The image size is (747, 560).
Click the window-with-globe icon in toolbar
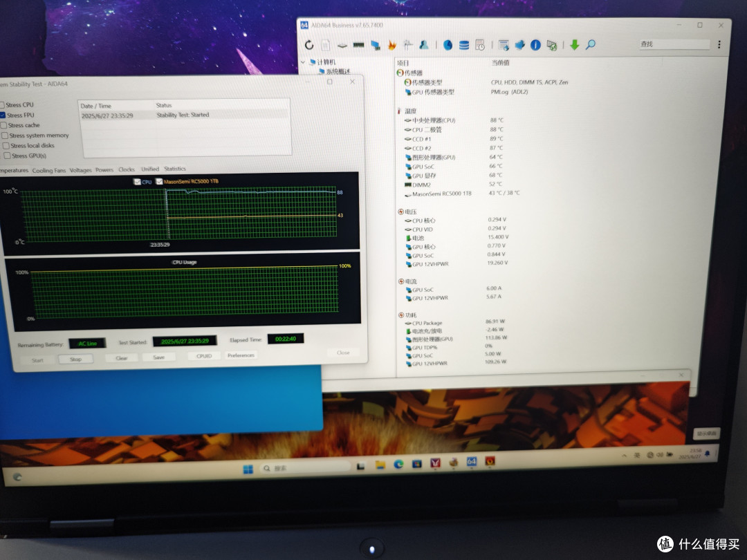pos(504,45)
